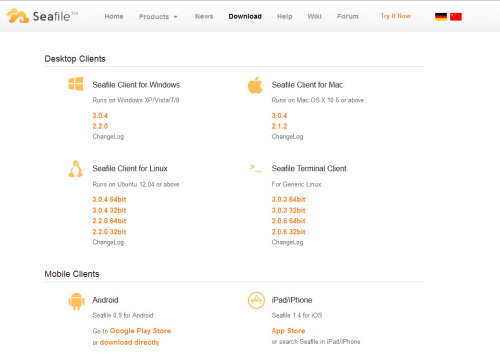Open the Terminal client ChangeLog
Screen dimensions: 500x362
(x=287, y=242)
